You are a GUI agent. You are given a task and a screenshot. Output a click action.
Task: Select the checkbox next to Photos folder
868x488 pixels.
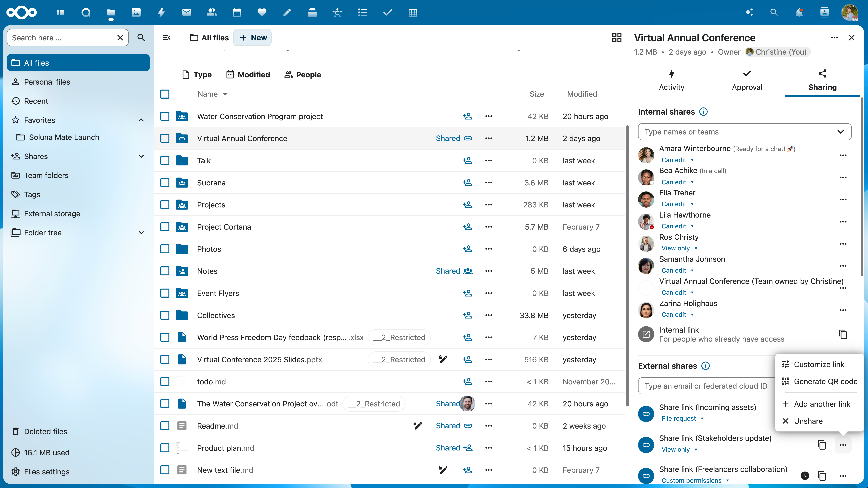tap(165, 249)
